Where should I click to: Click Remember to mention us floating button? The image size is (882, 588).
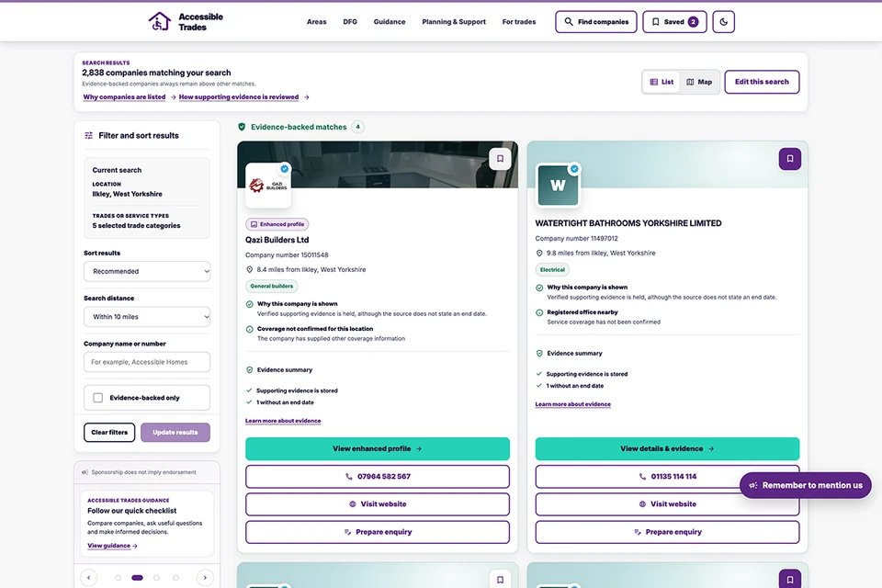pyautogui.click(x=806, y=485)
